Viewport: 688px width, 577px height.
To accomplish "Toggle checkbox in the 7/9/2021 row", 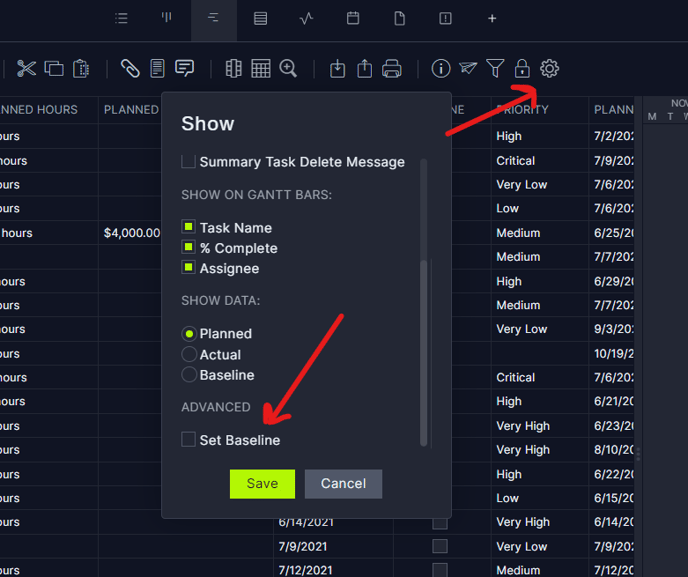I will [x=440, y=546].
